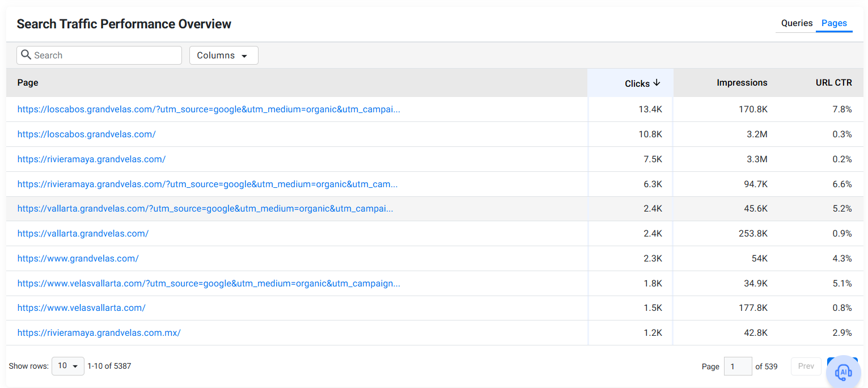Click the 2.9% URL CTR value
Viewport: 868px width, 388px height.
click(x=842, y=333)
